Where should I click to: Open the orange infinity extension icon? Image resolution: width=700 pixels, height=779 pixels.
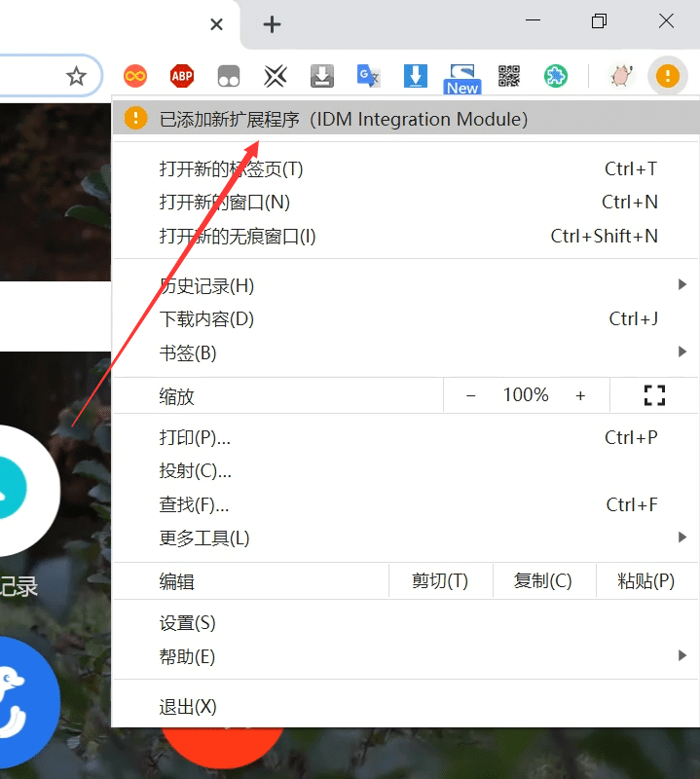coord(135,76)
